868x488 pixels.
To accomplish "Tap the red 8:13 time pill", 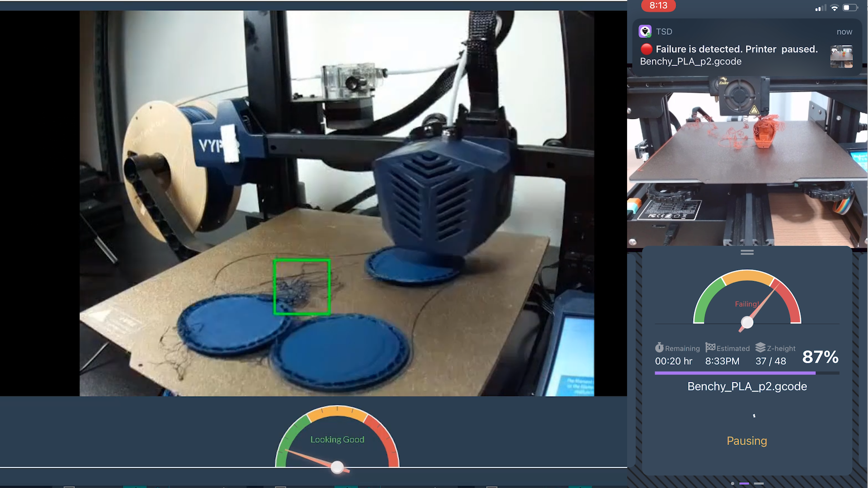I will point(658,5).
